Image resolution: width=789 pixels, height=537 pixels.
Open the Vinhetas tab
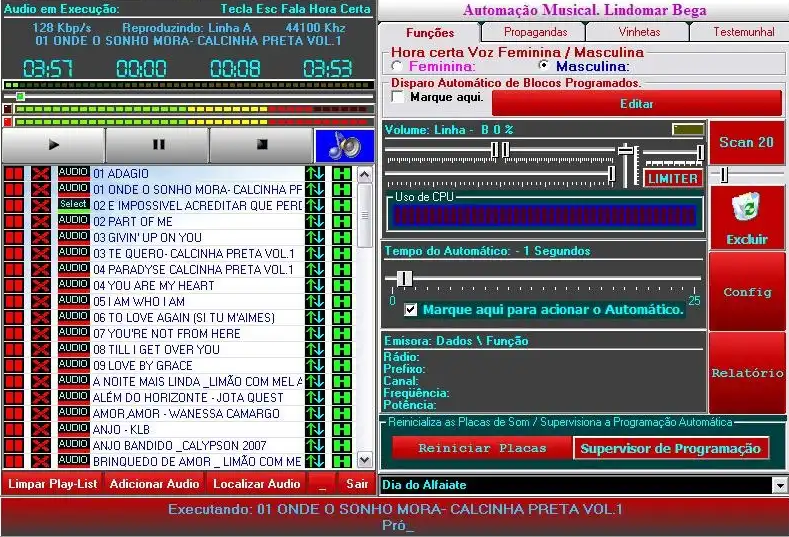pos(639,32)
